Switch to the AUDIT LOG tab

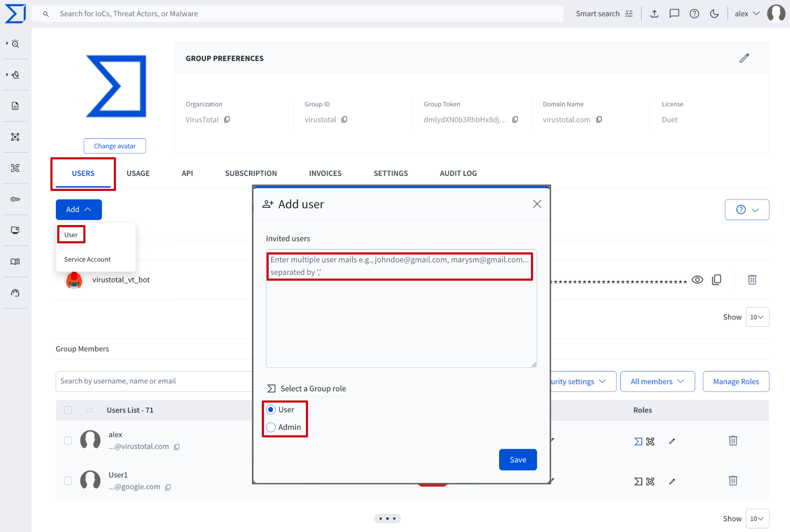point(458,173)
